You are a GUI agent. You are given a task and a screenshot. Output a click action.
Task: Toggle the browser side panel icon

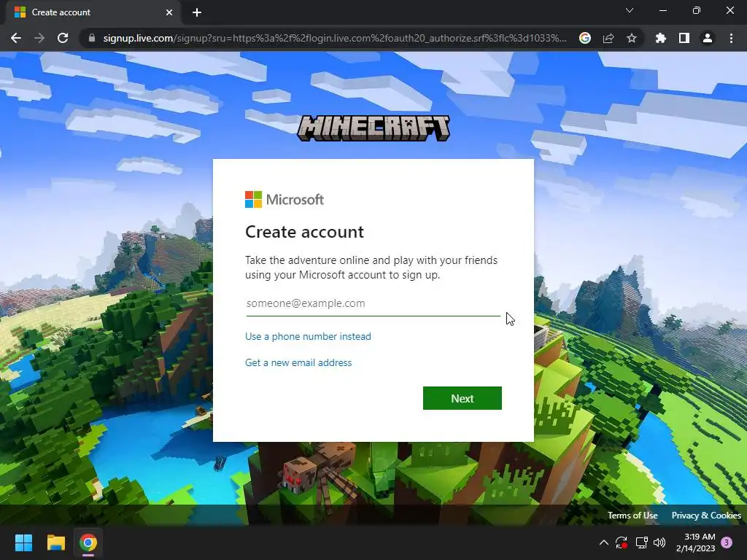684,38
